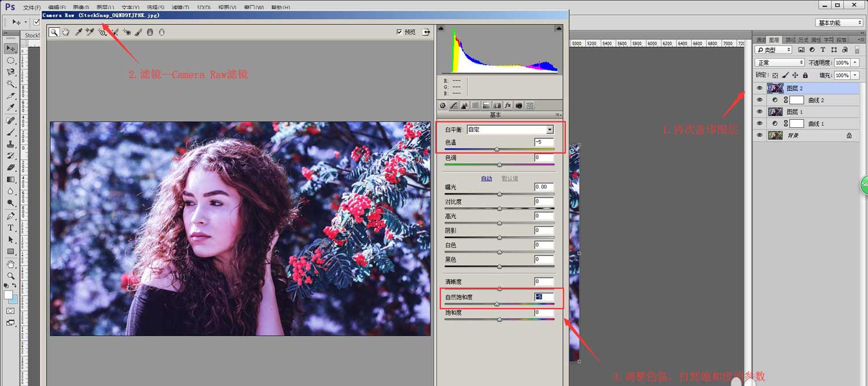Screen dimensions: 868x386
Task: Lock all attributes of layer
Action: (x=805, y=75)
